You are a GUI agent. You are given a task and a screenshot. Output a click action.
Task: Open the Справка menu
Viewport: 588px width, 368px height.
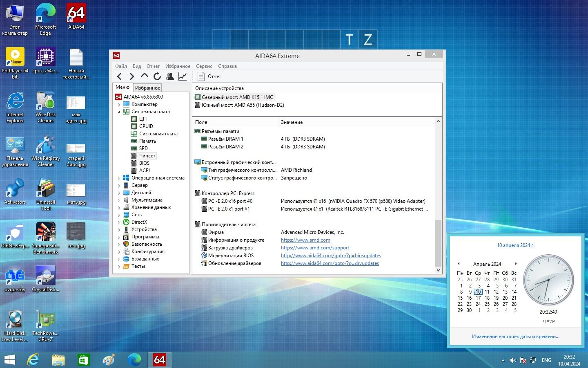227,66
